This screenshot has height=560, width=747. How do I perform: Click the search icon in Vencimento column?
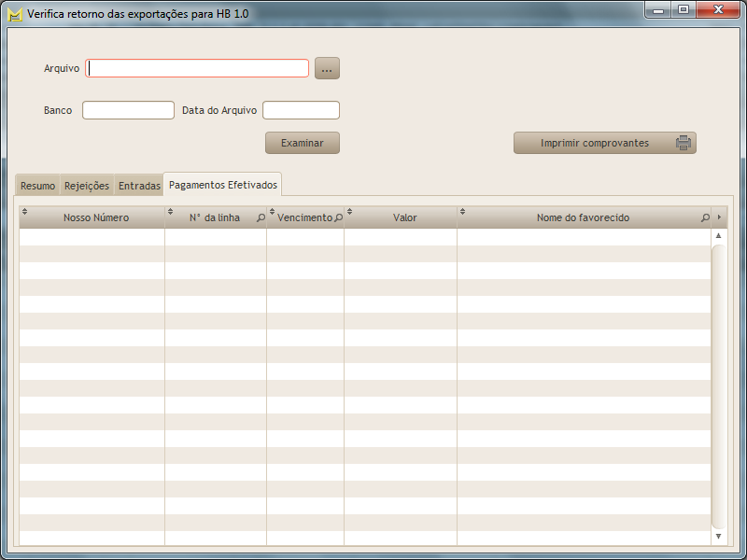[338, 218]
